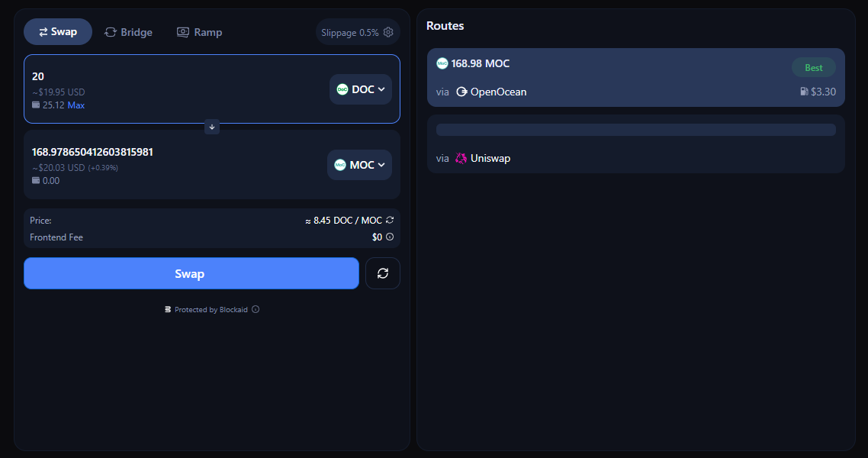This screenshot has height=458, width=868.
Task: Switch to the Bridge tab
Action: tap(129, 32)
